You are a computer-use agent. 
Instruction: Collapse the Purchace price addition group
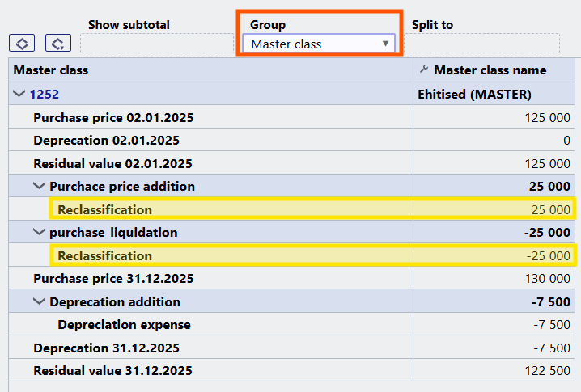pos(39,185)
